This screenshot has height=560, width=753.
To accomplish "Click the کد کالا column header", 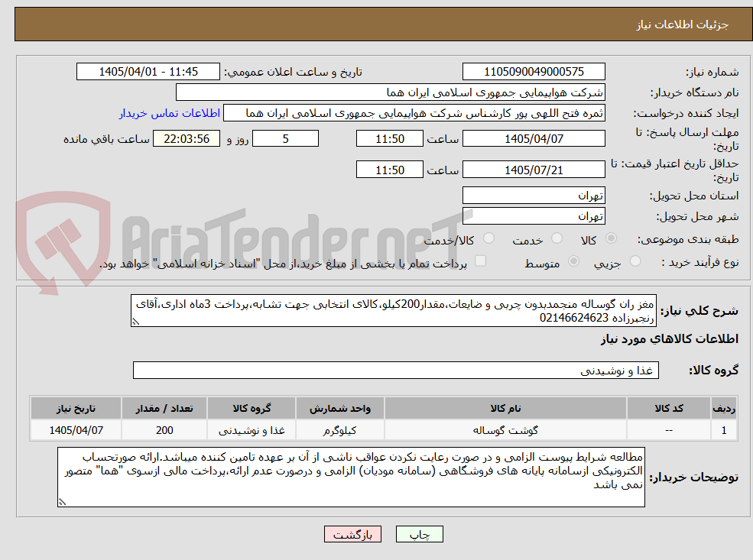I will (x=669, y=409).
